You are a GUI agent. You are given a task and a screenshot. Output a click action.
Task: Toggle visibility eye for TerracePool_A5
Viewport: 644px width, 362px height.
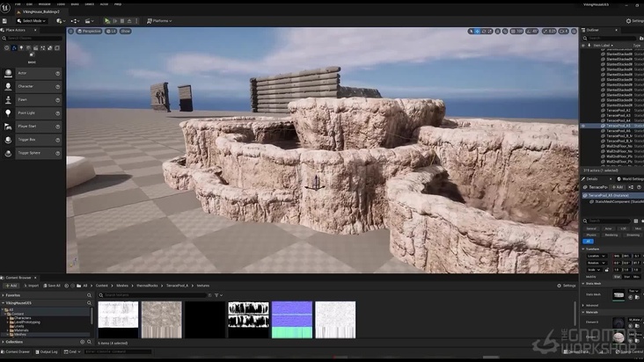[x=583, y=127]
